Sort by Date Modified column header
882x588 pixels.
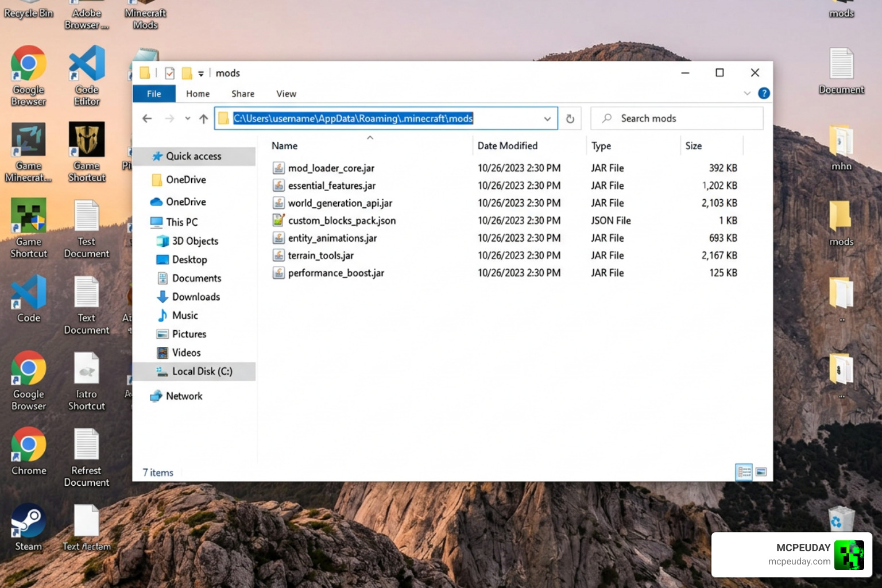pyautogui.click(x=508, y=146)
